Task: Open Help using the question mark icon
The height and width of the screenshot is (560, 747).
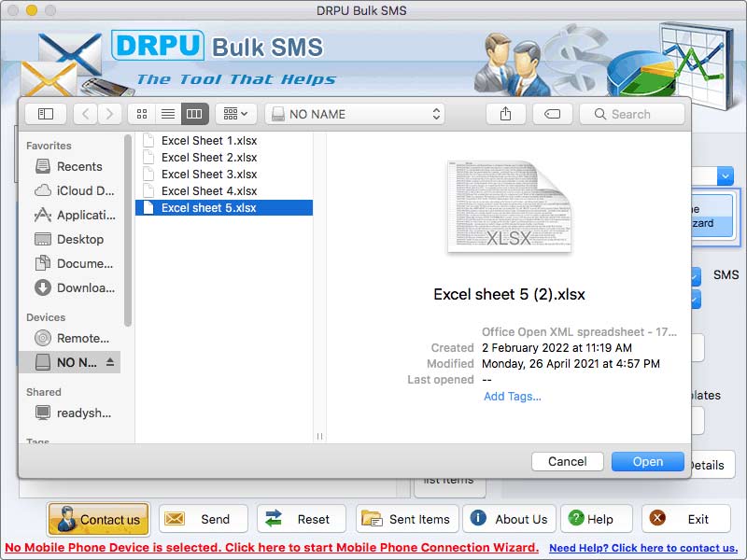Action: click(x=578, y=518)
